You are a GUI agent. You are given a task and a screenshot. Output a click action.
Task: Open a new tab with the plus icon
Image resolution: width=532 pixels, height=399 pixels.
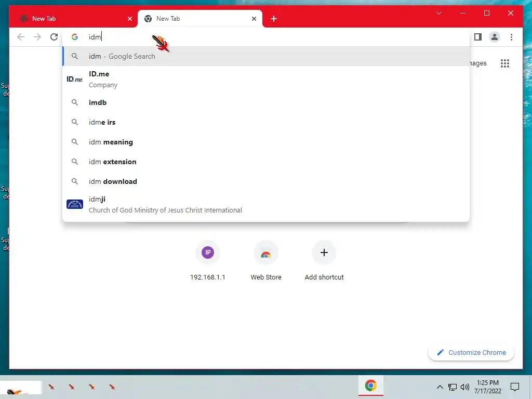274,19
